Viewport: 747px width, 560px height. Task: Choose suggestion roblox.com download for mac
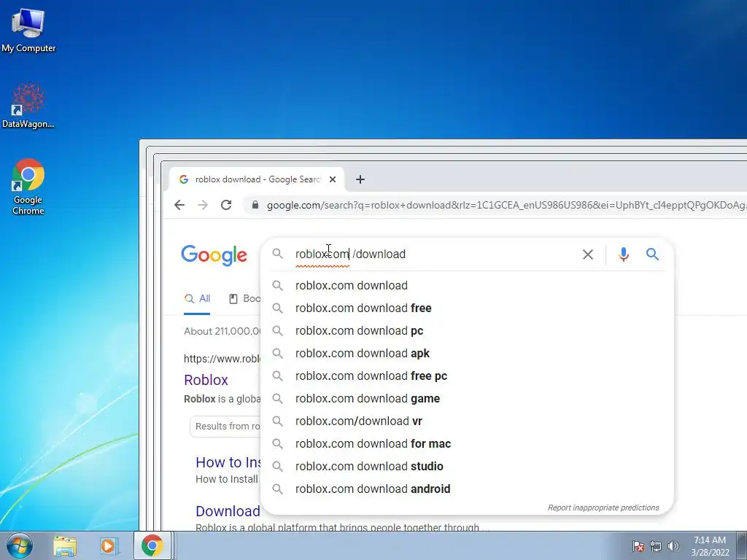click(x=467, y=444)
